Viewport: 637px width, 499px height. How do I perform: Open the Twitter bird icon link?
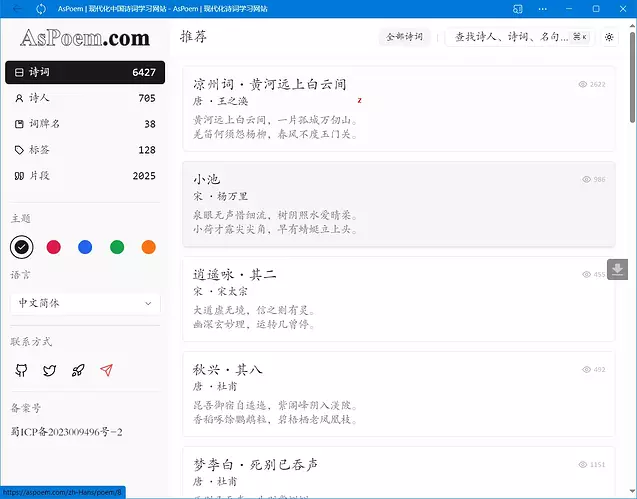(49, 370)
